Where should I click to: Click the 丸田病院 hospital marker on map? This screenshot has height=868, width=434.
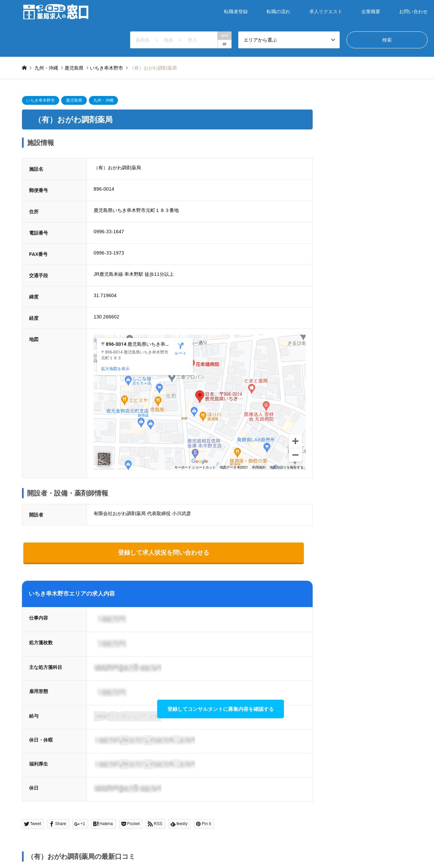point(266,406)
